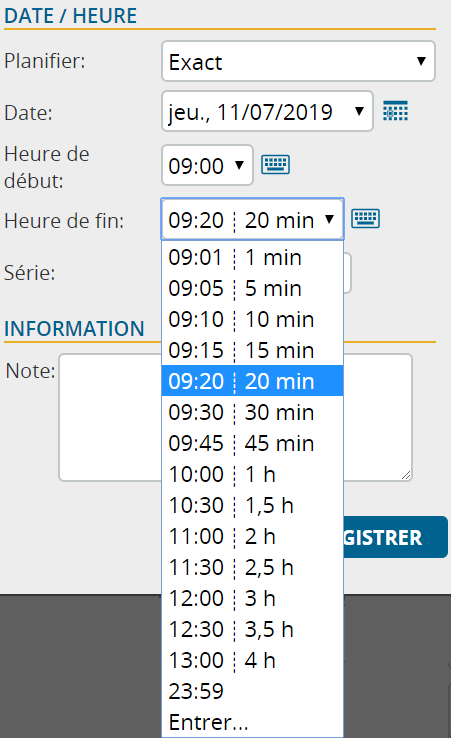This screenshot has height=738, width=451.
Task: Select the 10:00 1 h option
Action: pyautogui.click(x=252, y=474)
